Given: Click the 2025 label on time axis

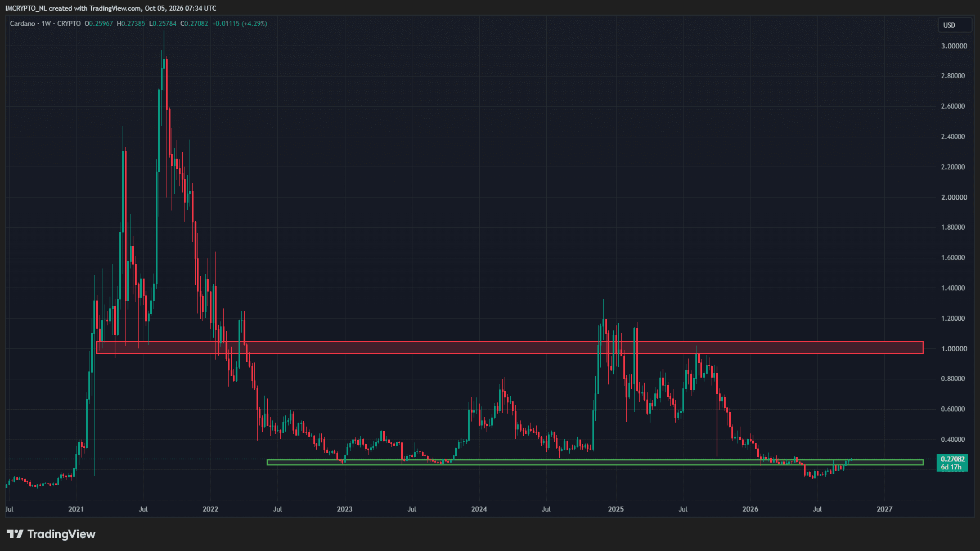Looking at the screenshot, I should pos(615,509).
